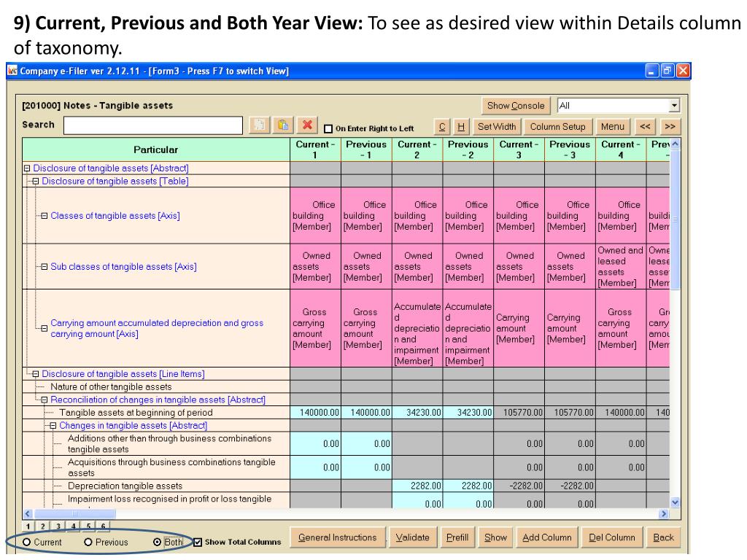Image resolution: width=747 pixels, height=560 pixels.
Task: Click the Show button in bottom bar
Action: (x=495, y=537)
